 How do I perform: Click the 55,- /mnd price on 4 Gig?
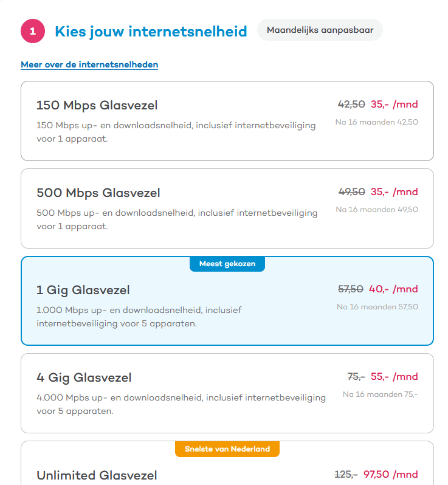tap(394, 377)
